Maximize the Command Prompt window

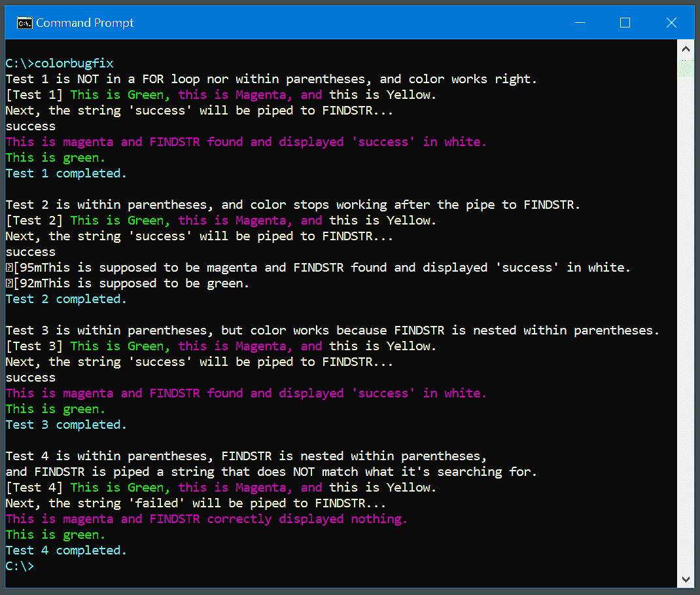coord(625,22)
